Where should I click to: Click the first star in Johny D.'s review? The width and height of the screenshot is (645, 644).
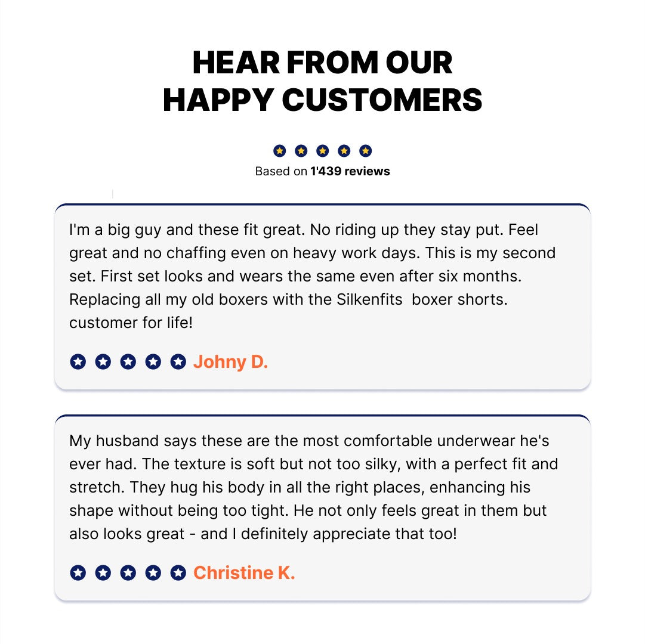click(x=78, y=361)
